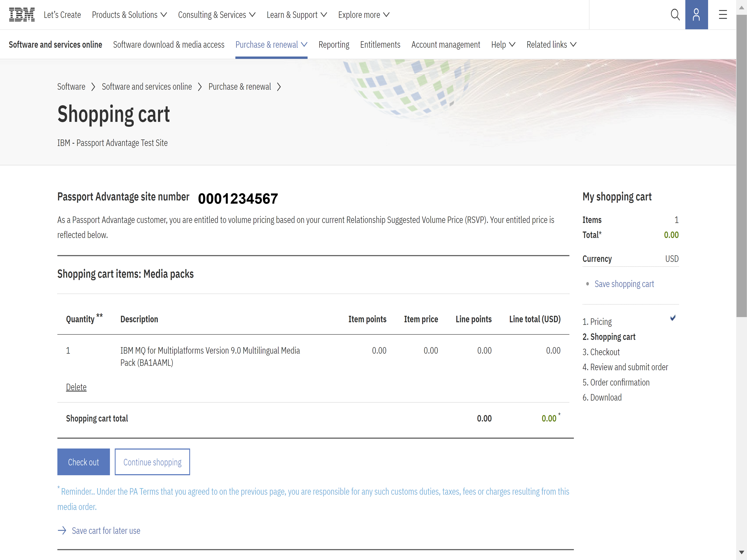747x560 pixels.
Task: Select step 2. Shopping cart
Action: click(x=609, y=337)
